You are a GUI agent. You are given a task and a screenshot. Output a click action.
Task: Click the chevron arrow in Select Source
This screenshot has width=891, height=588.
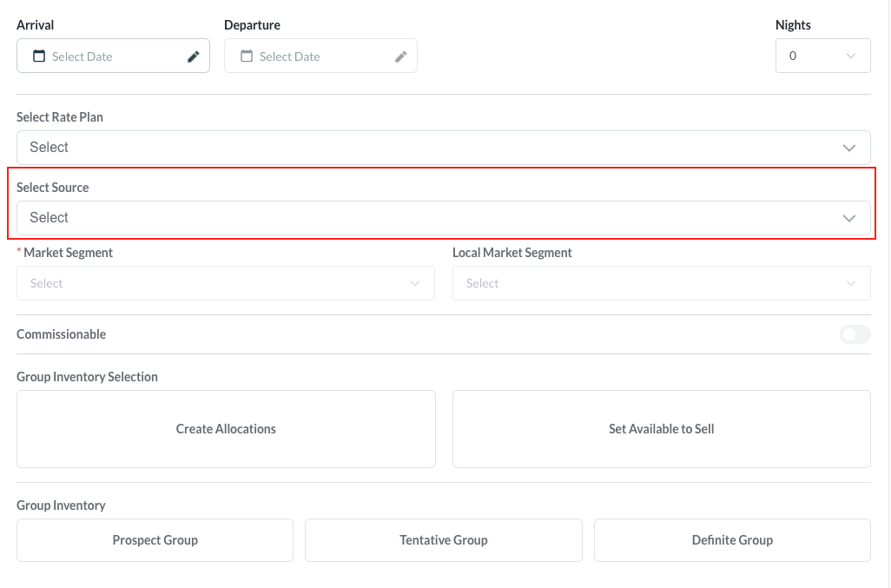click(849, 218)
